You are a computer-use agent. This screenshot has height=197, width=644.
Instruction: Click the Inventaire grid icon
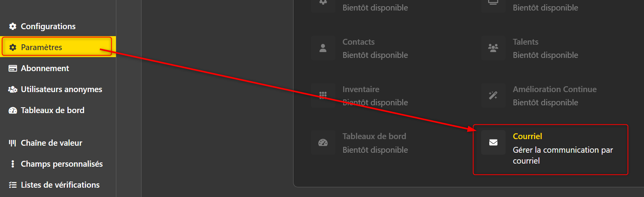point(323,95)
